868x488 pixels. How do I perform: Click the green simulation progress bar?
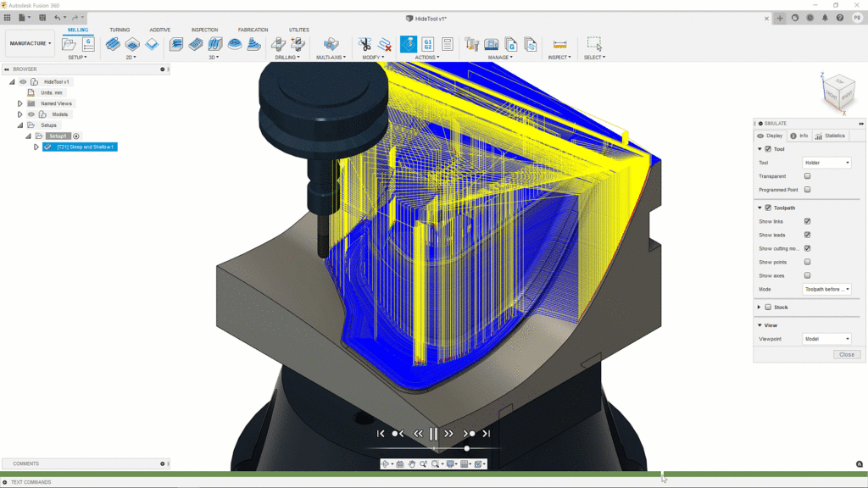tap(434, 474)
